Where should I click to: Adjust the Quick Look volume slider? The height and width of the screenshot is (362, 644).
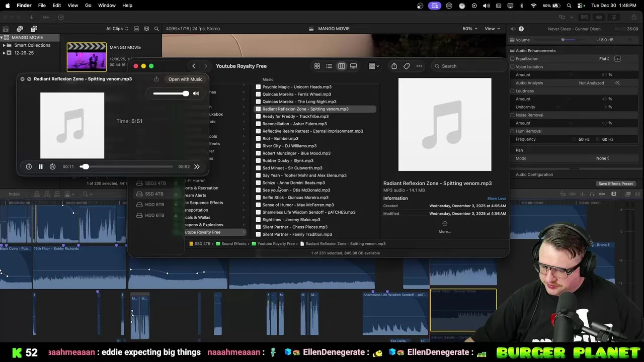171,94
